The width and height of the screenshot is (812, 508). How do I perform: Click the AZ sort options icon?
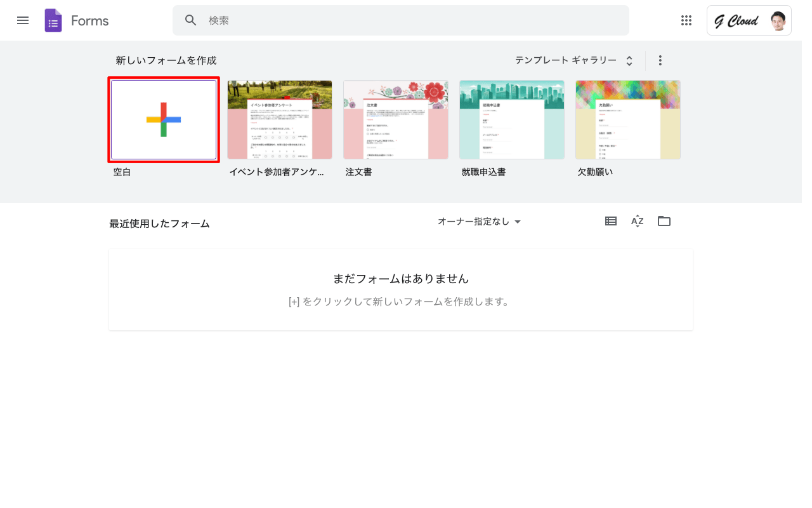[638, 221]
